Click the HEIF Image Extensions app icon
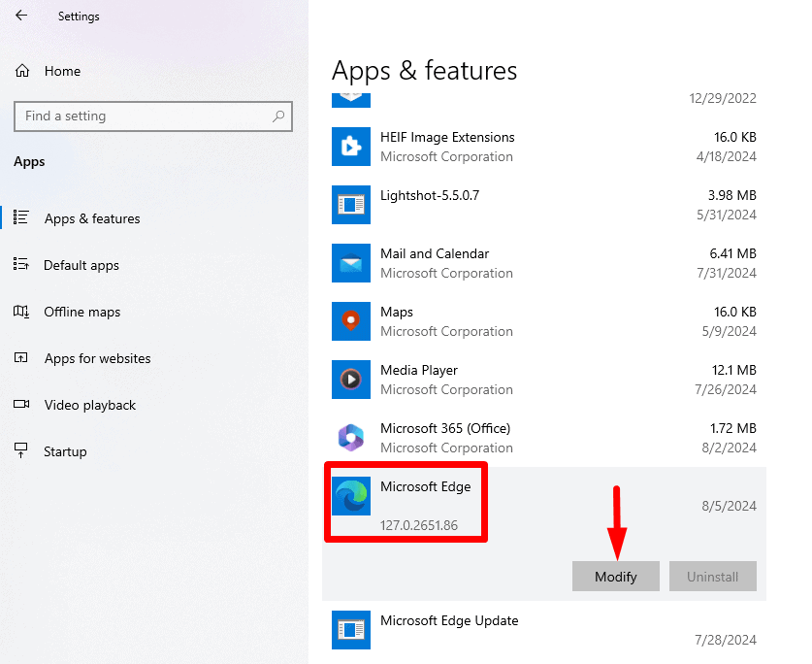 point(351,147)
